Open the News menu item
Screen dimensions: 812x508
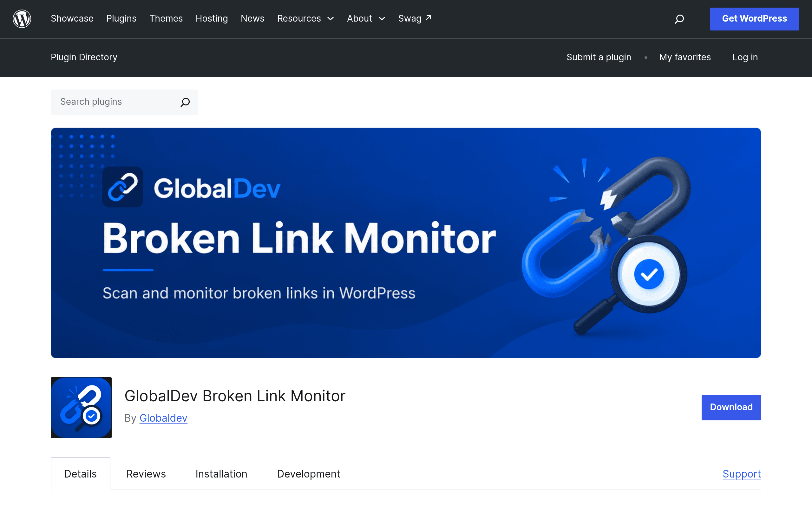tap(252, 19)
